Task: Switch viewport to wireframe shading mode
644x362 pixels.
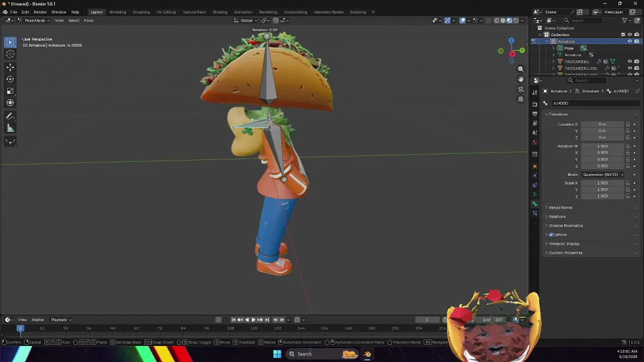Action: [497, 21]
